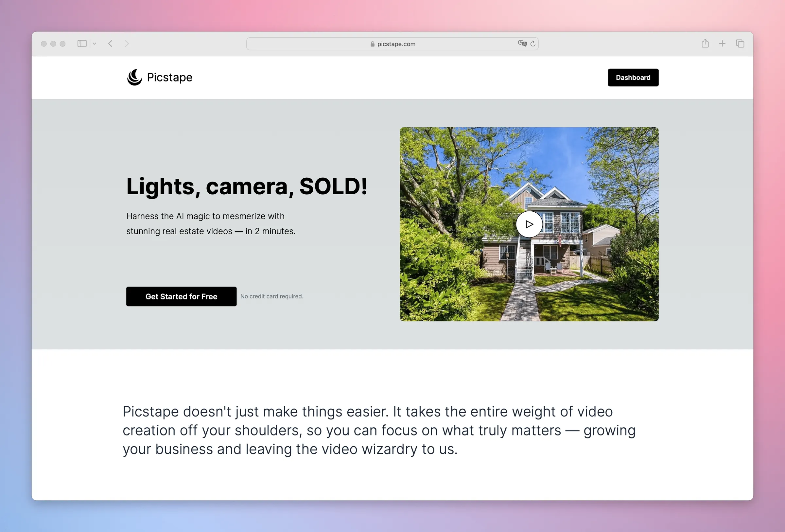This screenshot has height=532, width=785.
Task: Show the browser sidebar
Action: (x=82, y=44)
